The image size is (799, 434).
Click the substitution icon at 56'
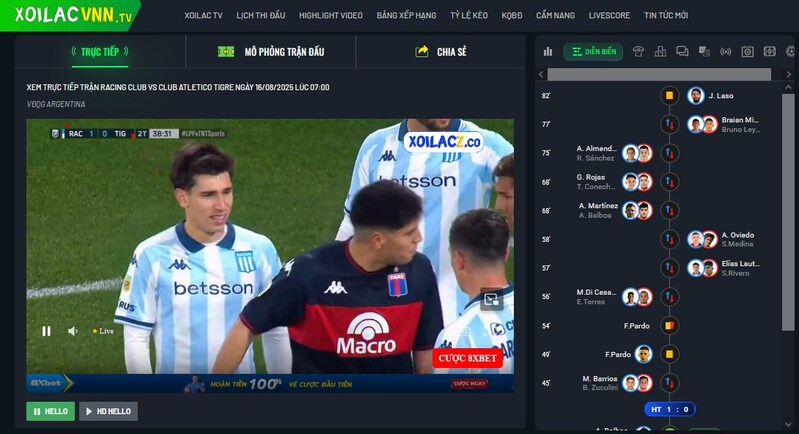point(670,296)
